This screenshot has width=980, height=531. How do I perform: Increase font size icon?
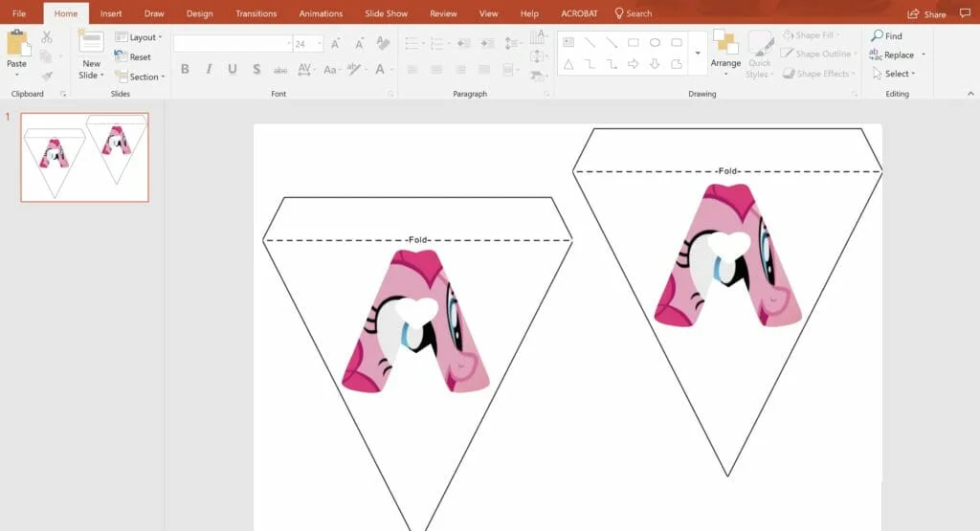coord(336,44)
